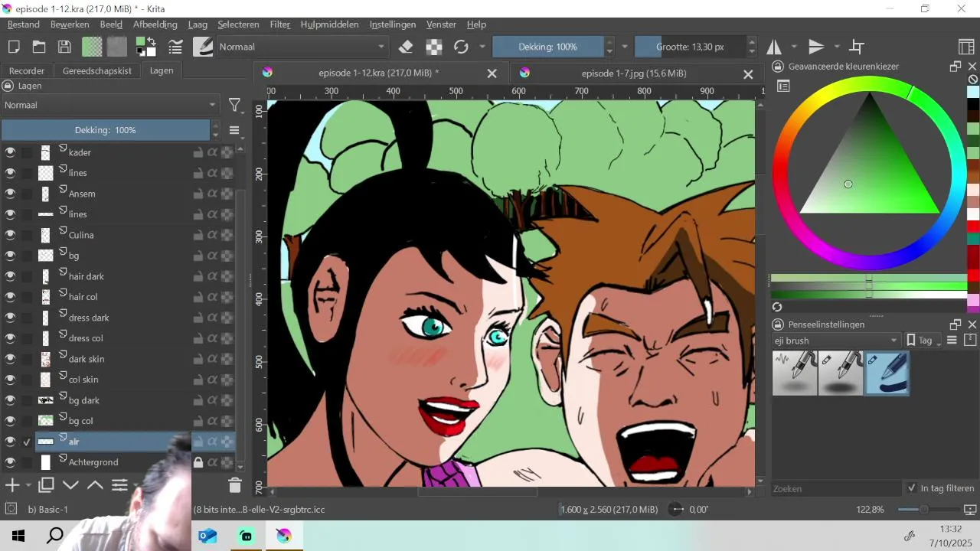Save document with the floppy disk icon
Screen dimensions: 980x551
pos(64,47)
